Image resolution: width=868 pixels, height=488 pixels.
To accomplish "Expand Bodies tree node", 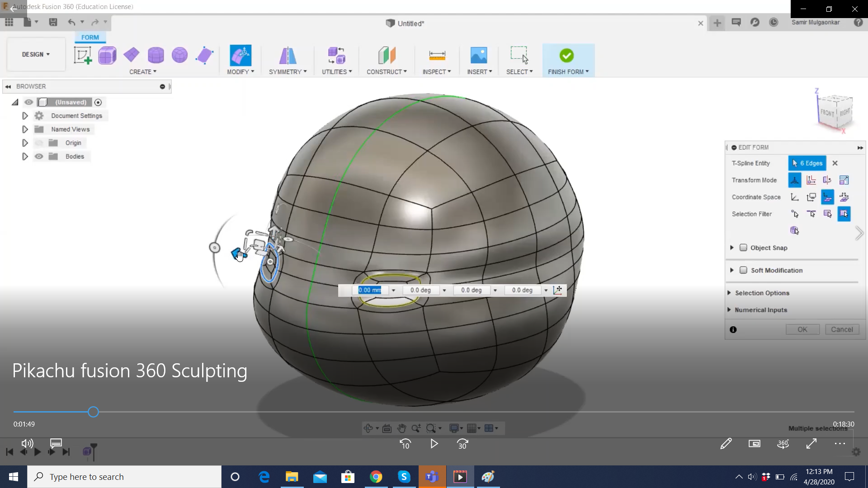I will tap(25, 156).
